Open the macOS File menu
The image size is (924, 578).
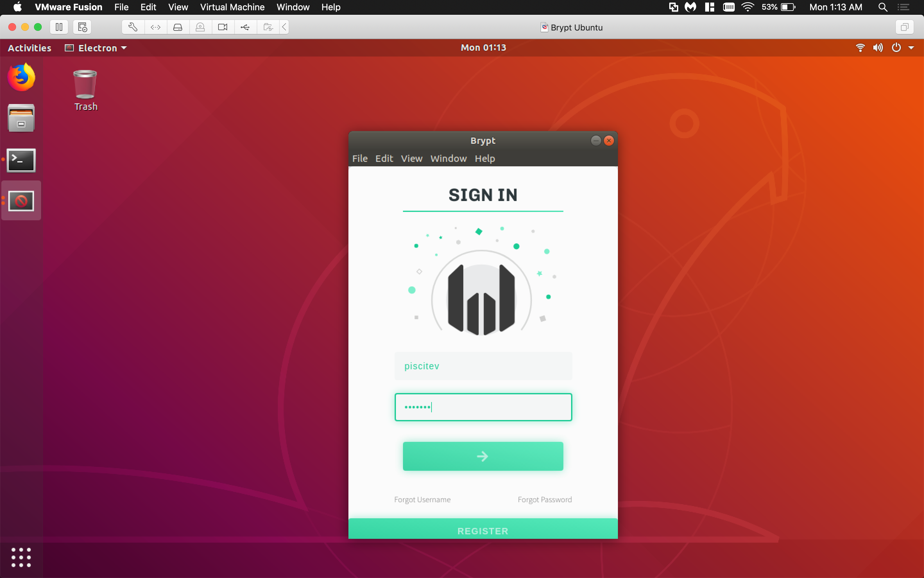point(121,7)
